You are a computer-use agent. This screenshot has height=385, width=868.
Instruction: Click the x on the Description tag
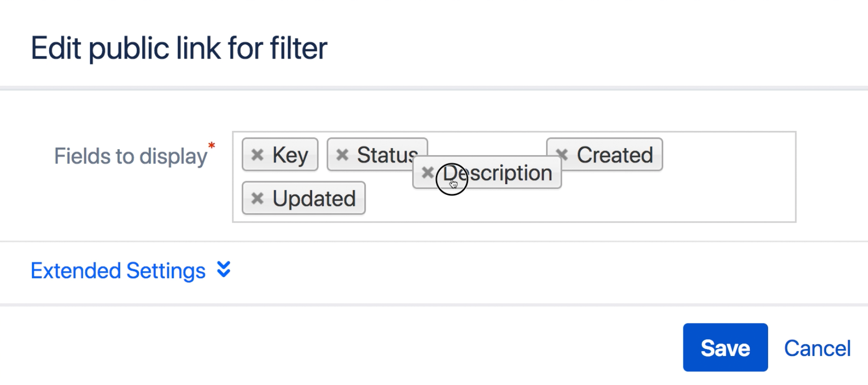(x=427, y=173)
